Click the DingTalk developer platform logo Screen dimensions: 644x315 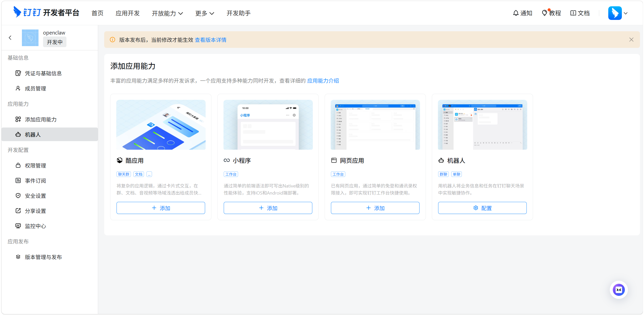(46, 12)
